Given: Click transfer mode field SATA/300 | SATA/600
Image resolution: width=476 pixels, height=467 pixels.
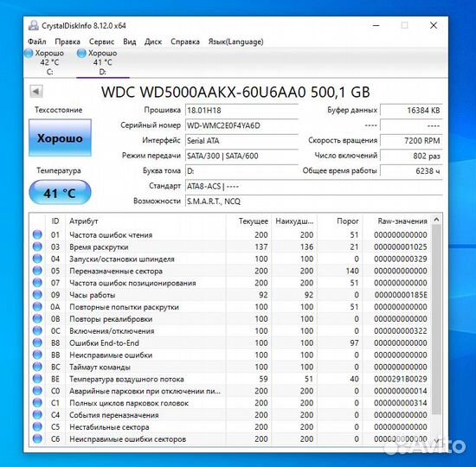Looking at the screenshot, I should [x=241, y=156].
